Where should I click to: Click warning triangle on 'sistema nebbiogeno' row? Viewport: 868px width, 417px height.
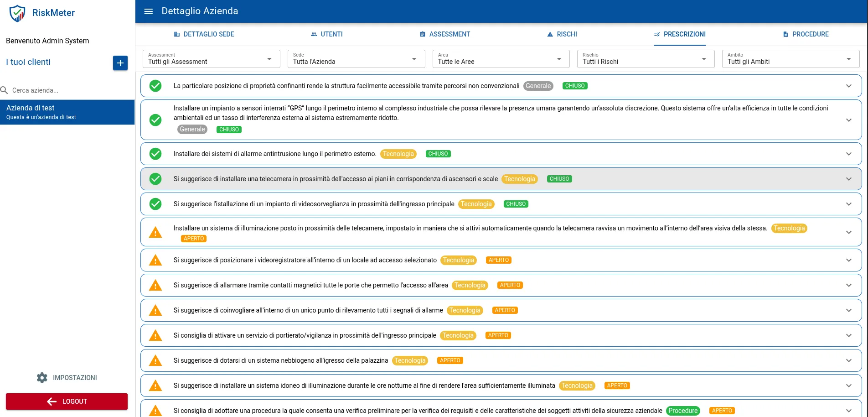155,360
